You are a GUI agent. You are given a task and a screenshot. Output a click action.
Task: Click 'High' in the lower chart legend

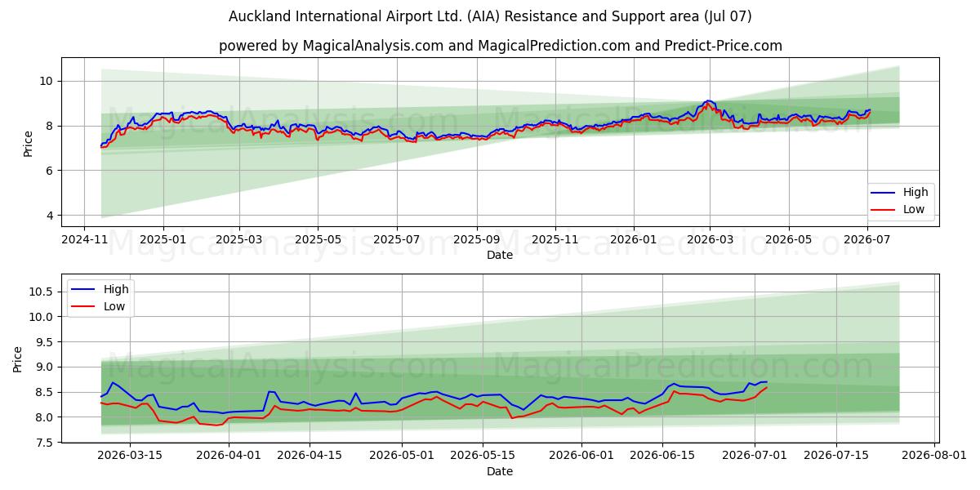coord(115,289)
